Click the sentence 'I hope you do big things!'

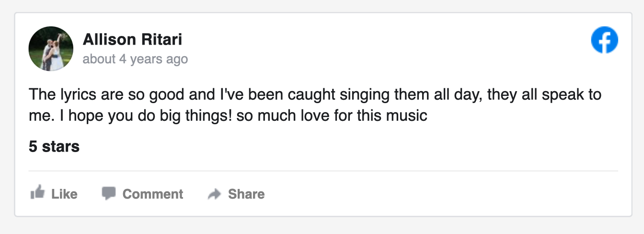coord(145,116)
